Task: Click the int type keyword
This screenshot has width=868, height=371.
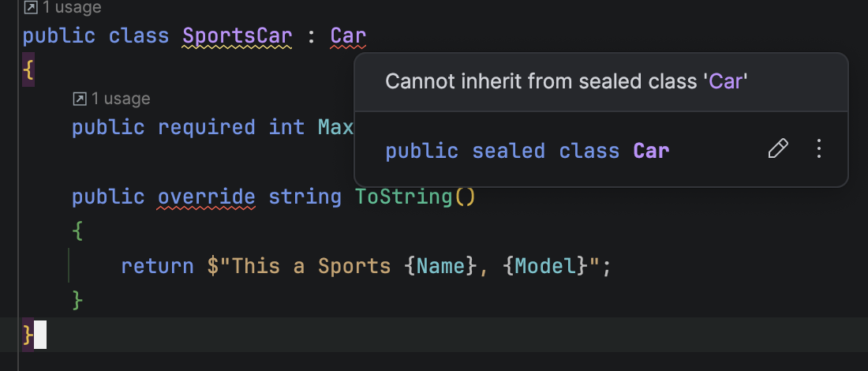Action: point(286,127)
